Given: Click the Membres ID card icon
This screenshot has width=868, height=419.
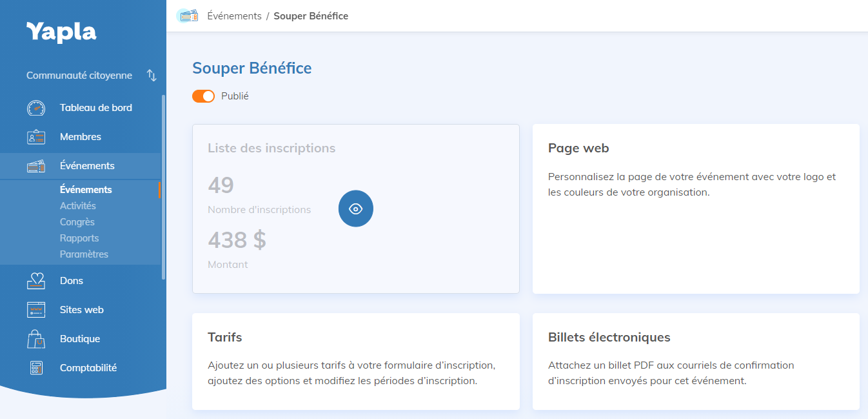Looking at the screenshot, I should [x=36, y=137].
